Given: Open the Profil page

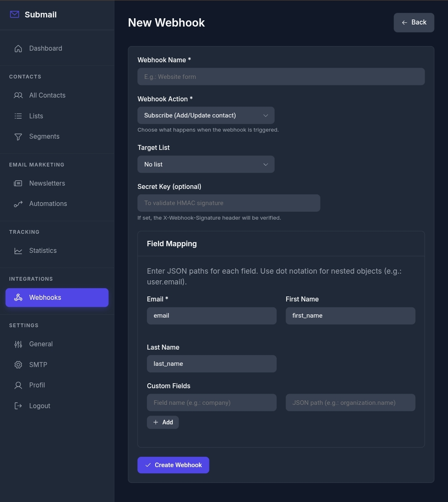Looking at the screenshot, I should (57, 385).
